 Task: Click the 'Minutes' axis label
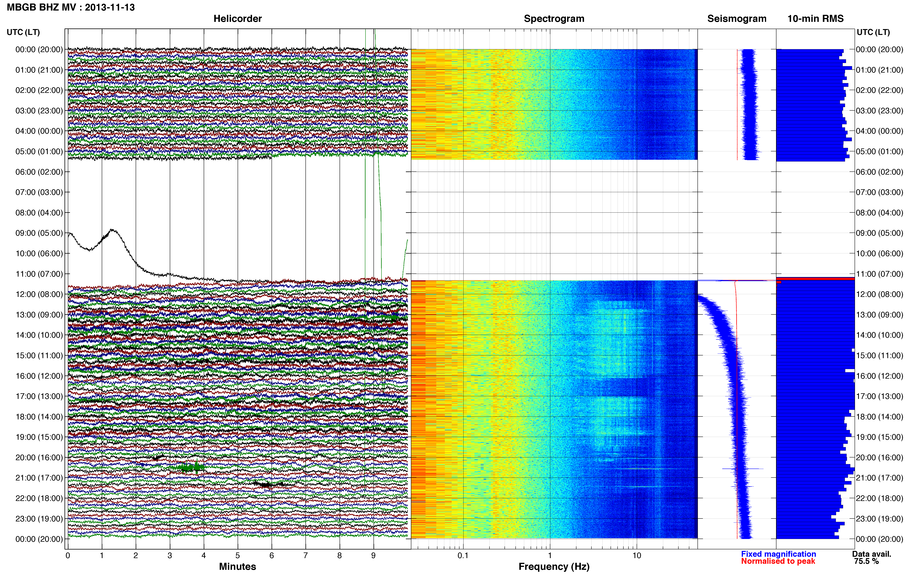point(238,566)
